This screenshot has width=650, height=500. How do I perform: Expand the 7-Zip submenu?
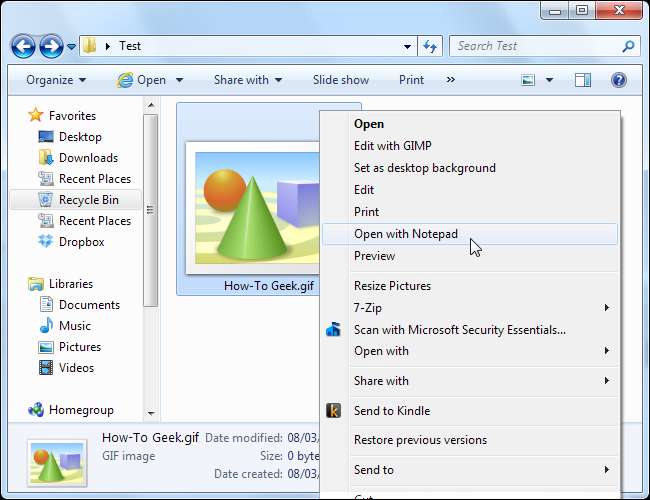click(470, 308)
